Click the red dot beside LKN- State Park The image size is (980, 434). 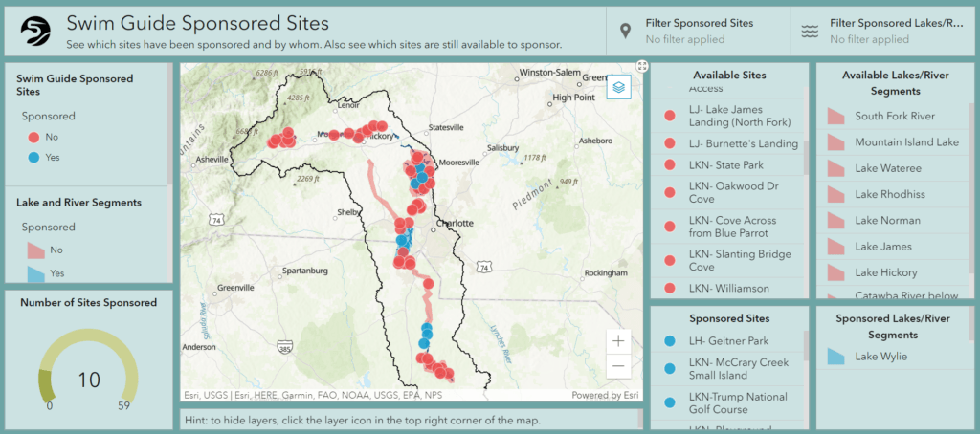670,165
